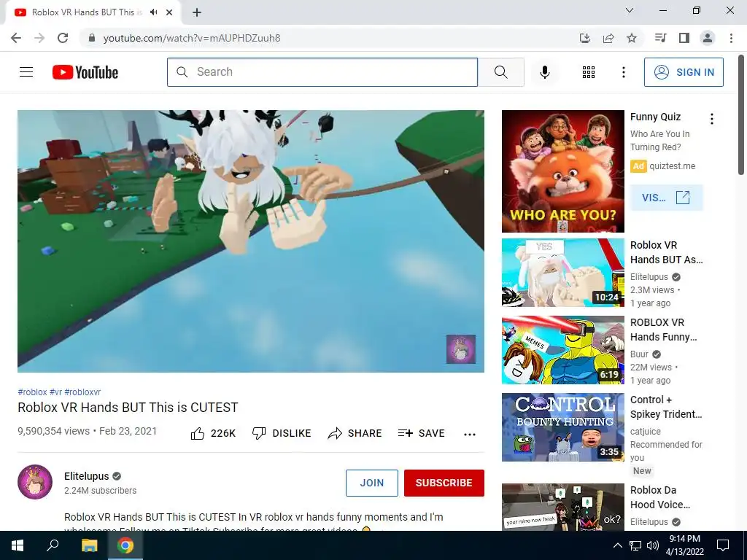
Task: Go to YouTube home via logo
Action: [85, 72]
